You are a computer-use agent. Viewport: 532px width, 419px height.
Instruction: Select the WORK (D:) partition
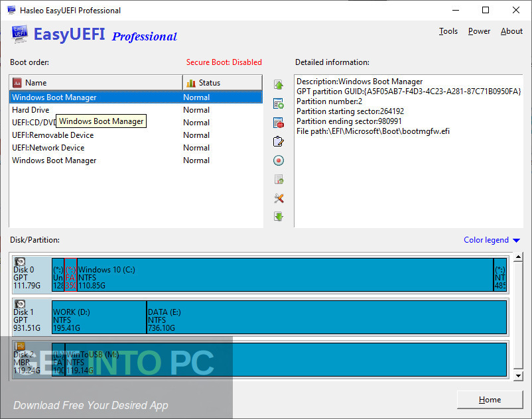tap(99, 317)
